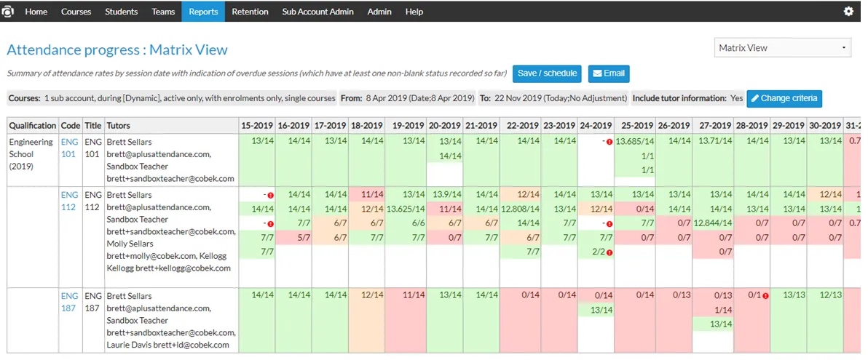Viewport: 868px width, 360px height.
Task: Click the 6/6 cell in ENG 112
Action: click(x=406, y=223)
